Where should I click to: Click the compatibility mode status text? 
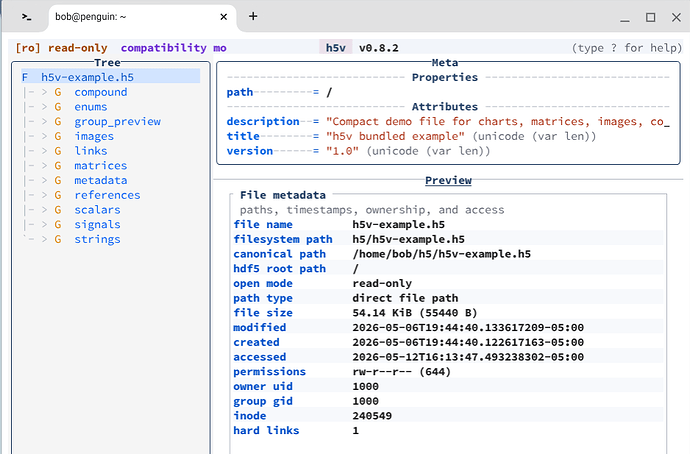(174, 48)
